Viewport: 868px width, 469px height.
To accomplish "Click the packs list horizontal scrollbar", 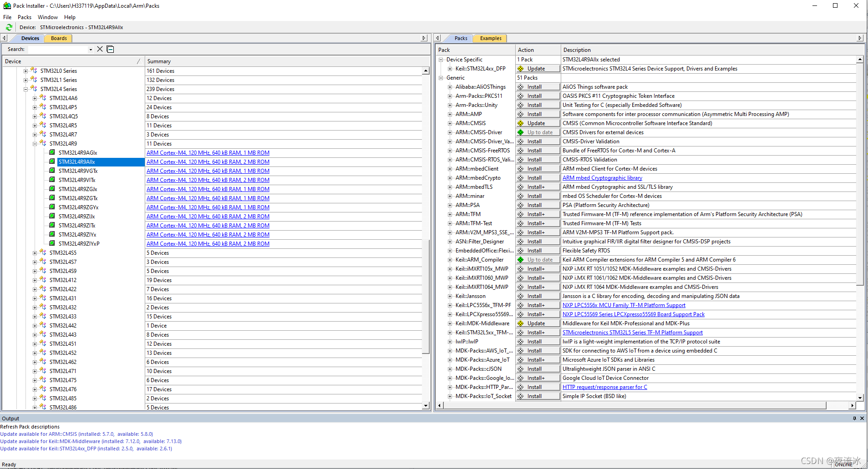I will pyautogui.click(x=635, y=405).
